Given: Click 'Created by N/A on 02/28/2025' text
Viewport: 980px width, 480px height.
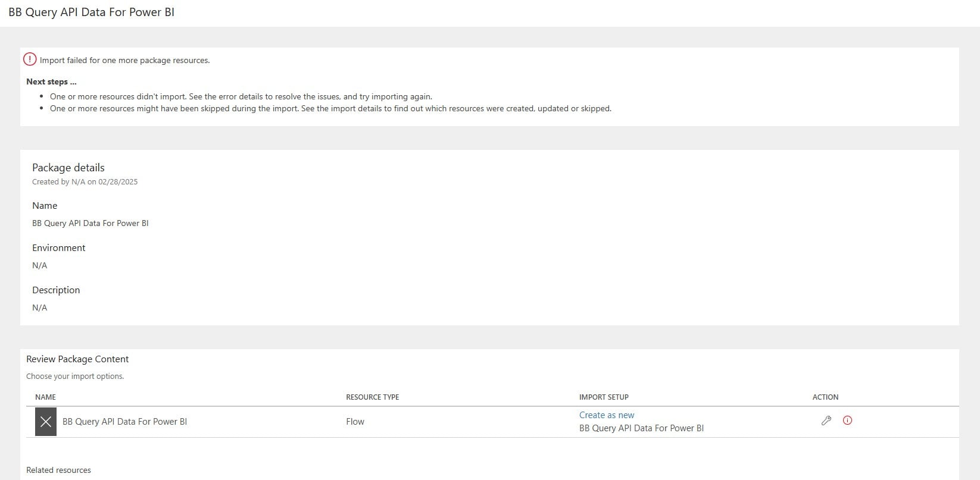Looking at the screenshot, I should click(85, 182).
